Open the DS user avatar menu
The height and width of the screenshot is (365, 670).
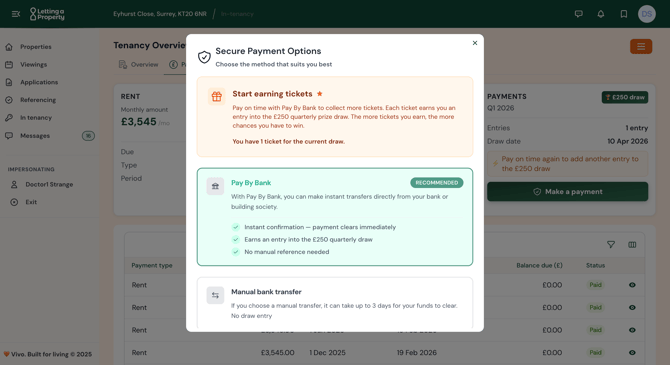pyautogui.click(x=646, y=14)
